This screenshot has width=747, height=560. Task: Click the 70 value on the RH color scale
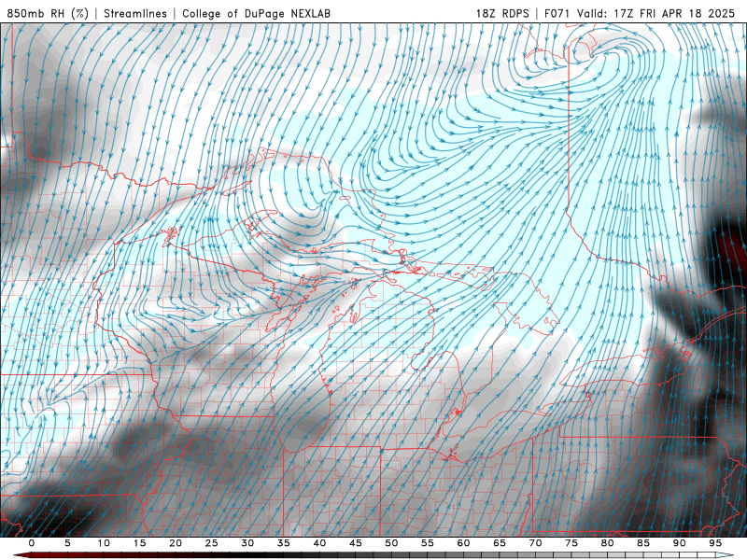tap(535, 543)
